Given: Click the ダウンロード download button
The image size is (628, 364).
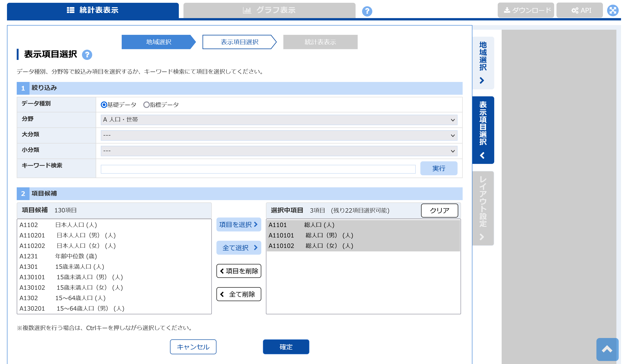Looking at the screenshot, I should (x=526, y=10).
